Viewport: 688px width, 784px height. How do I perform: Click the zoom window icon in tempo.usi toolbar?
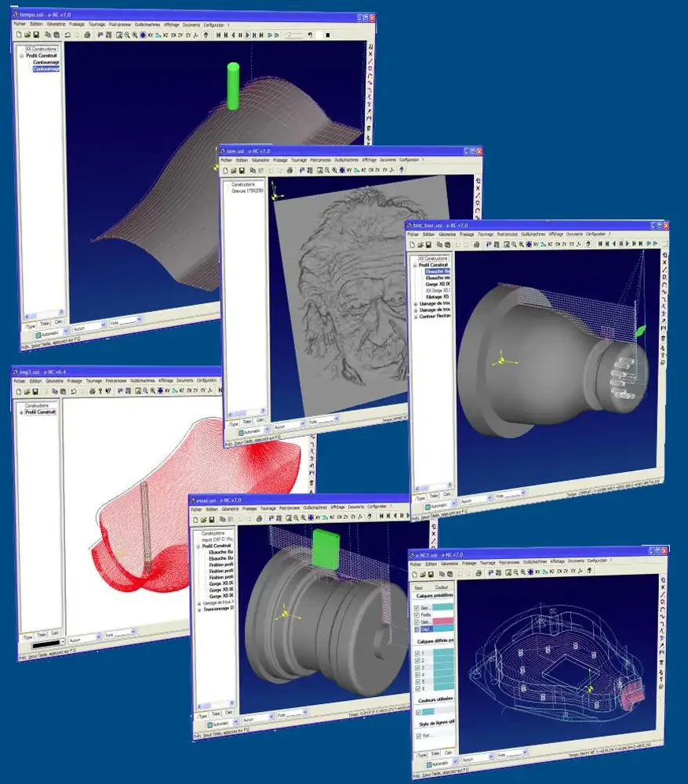[x=119, y=35]
